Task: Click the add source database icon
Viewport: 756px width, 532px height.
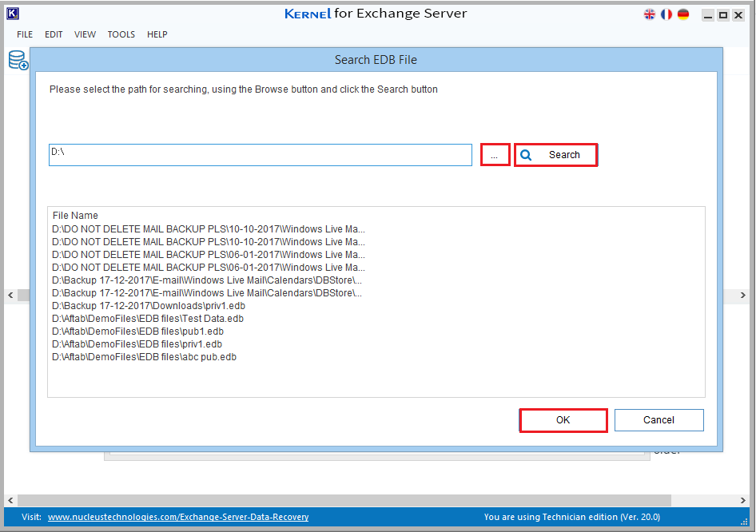Action: (x=18, y=60)
